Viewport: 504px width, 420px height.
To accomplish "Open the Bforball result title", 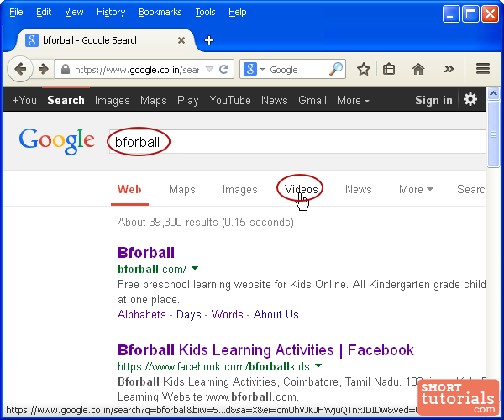I will coord(146,253).
